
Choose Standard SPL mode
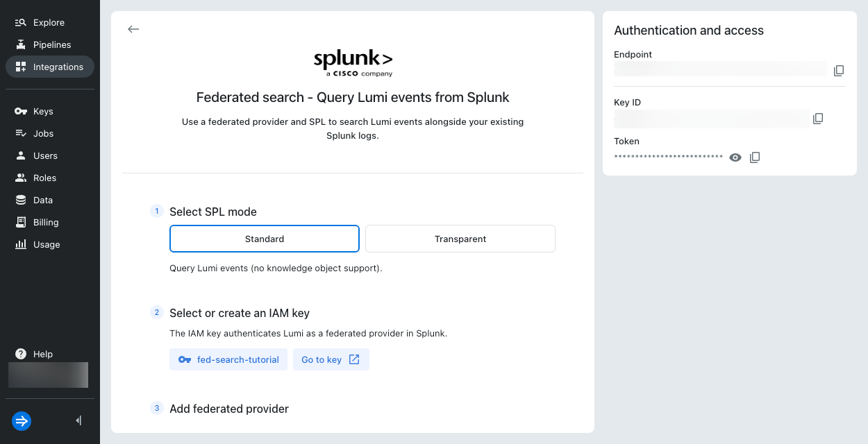click(x=265, y=239)
